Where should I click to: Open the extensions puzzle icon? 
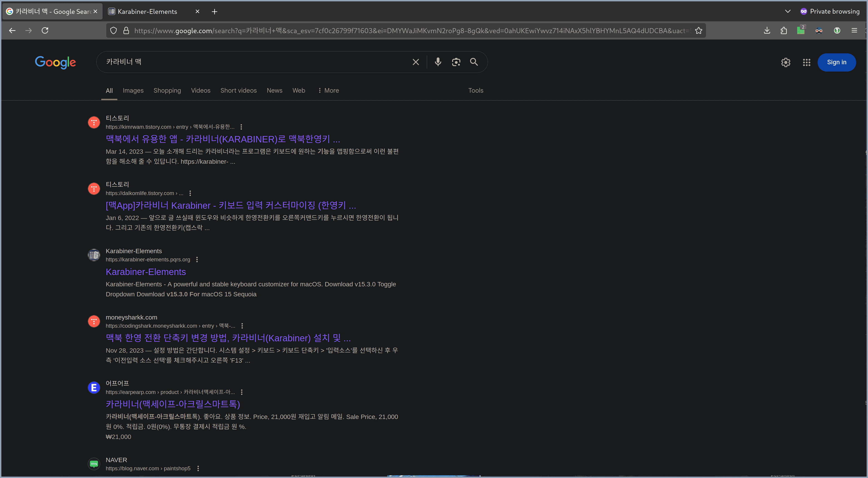coord(784,31)
